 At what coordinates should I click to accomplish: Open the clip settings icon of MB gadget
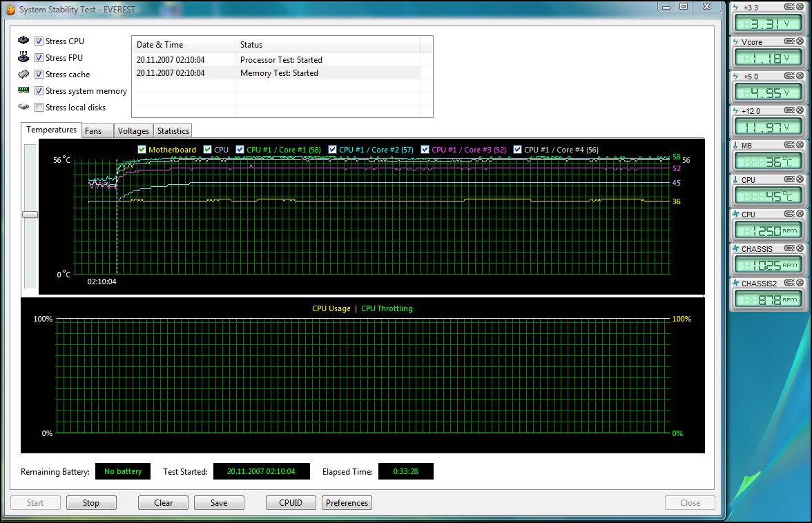[x=789, y=145]
